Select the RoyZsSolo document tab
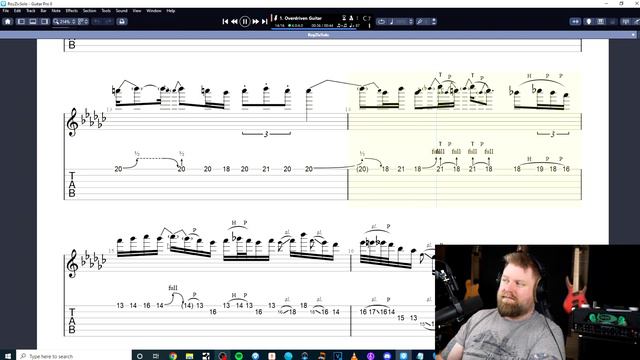This screenshot has width=640, height=360. pyautogui.click(x=318, y=35)
